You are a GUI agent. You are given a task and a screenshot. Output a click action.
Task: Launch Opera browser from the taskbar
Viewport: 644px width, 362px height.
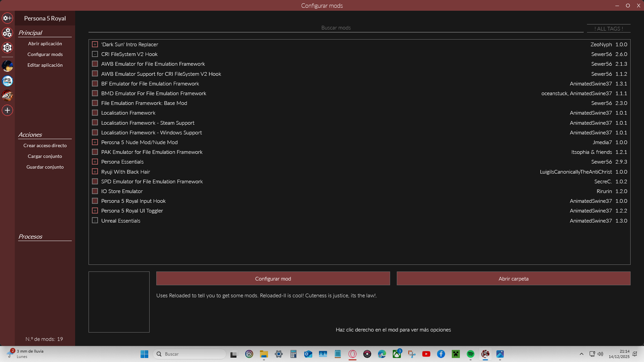[x=353, y=354]
